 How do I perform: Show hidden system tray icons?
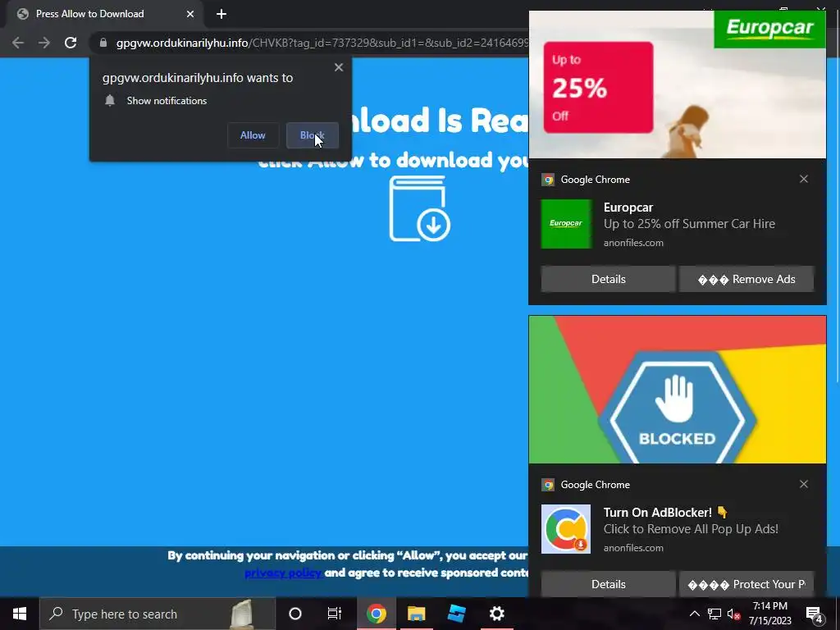(x=694, y=614)
